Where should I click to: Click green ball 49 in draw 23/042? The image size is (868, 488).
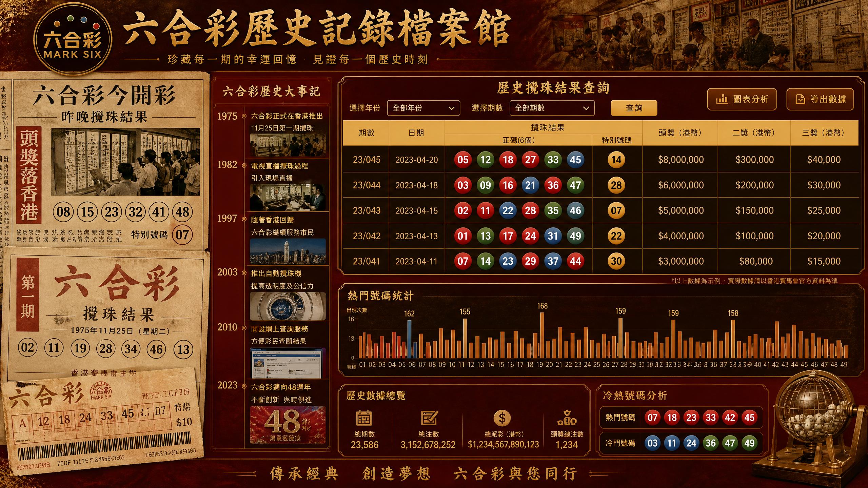coord(576,236)
